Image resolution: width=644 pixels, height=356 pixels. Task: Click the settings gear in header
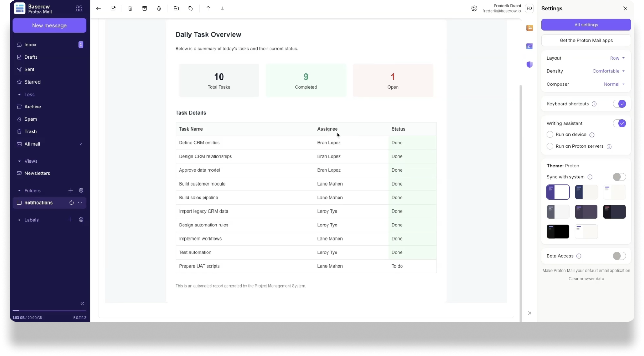coord(474,9)
